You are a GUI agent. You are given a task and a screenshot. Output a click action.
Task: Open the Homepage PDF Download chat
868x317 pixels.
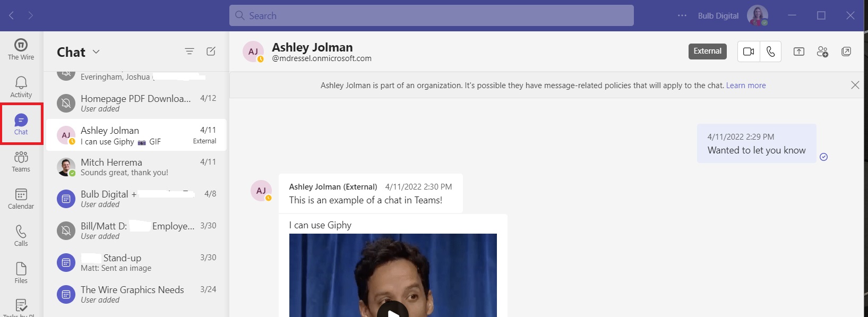136,103
